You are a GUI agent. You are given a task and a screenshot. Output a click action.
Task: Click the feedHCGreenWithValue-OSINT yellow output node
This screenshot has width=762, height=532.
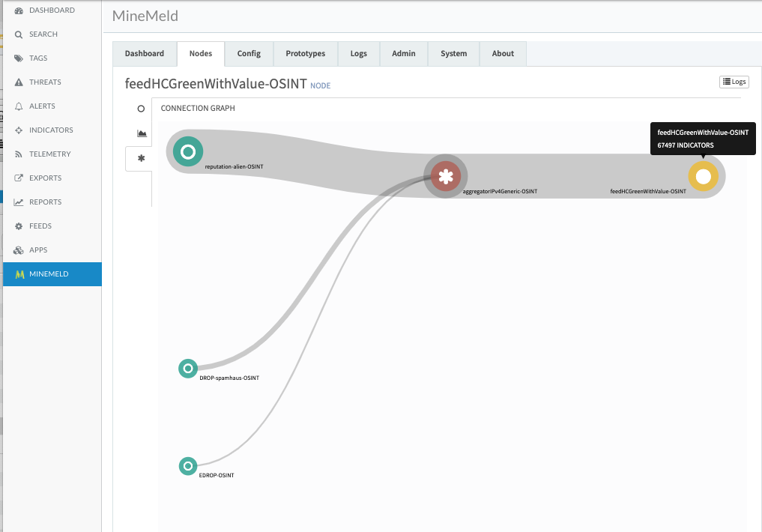704,176
